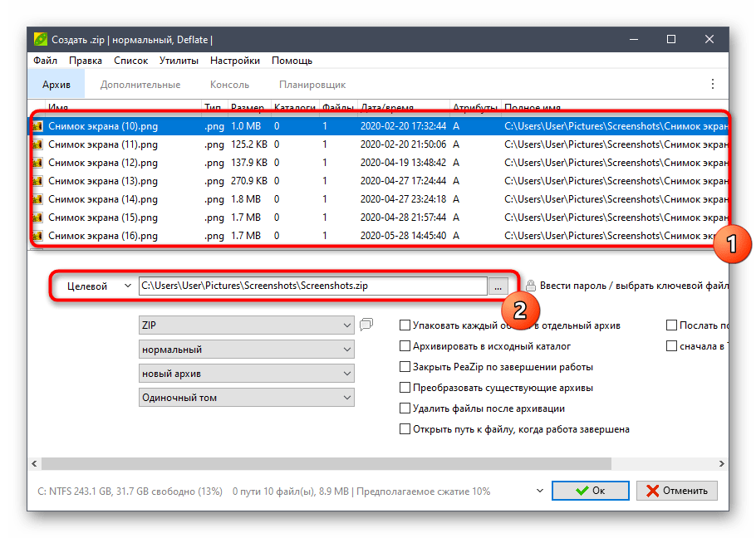Expand the нормальный compression level dropdown

pyautogui.click(x=247, y=350)
